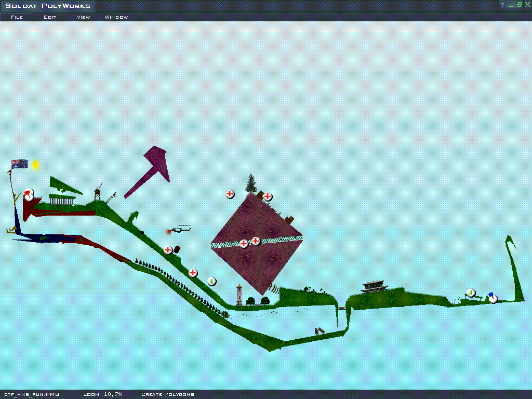The width and height of the screenshot is (532, 399).
Task: Click the Australian flag scenery
Action: [x=20, y=164]
